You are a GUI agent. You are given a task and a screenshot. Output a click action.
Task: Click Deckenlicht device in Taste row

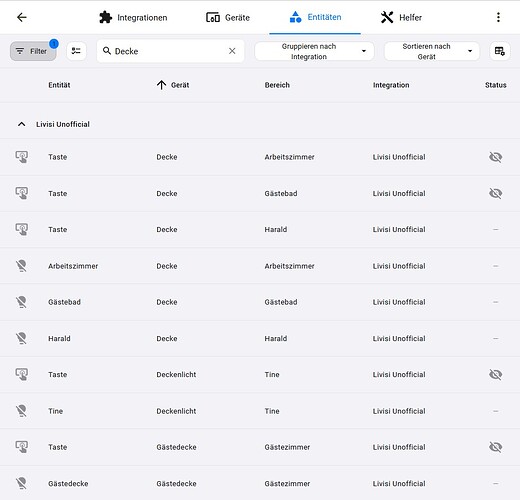pos(176,374)
